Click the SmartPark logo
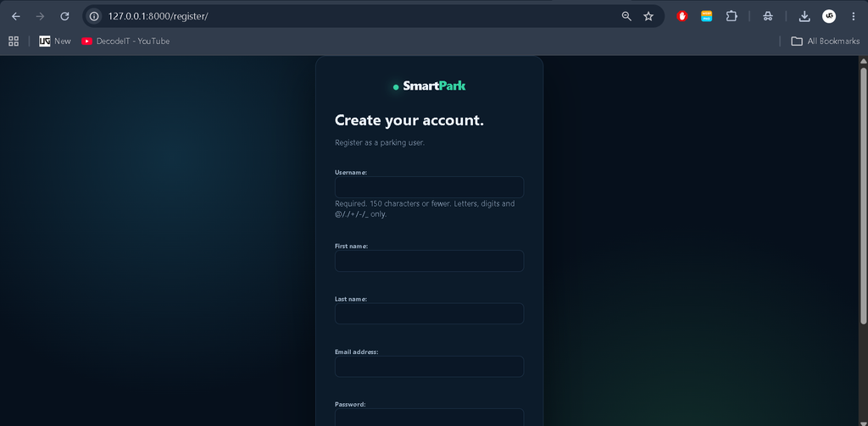Screen dimensions: 868x426 430,86
